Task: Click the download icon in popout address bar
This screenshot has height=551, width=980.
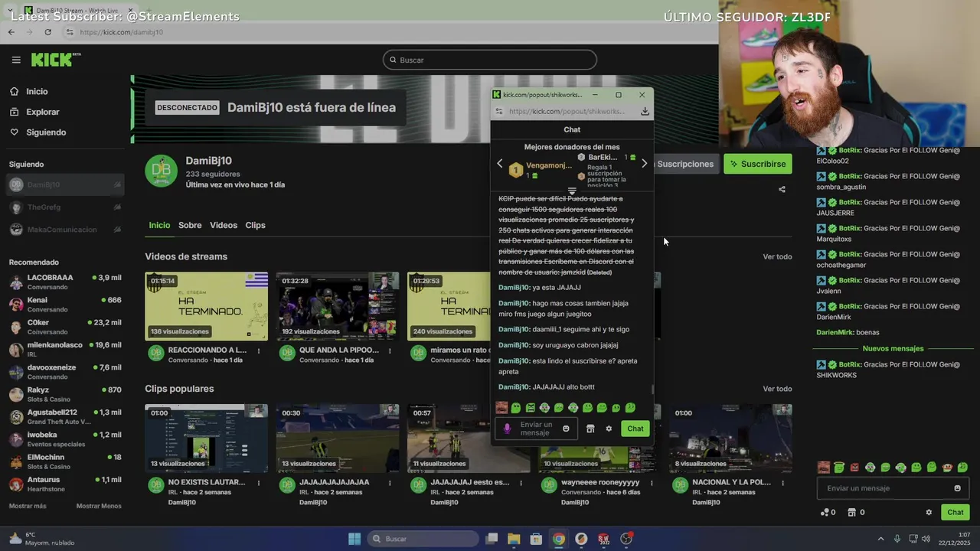Action: click(645, 111)
